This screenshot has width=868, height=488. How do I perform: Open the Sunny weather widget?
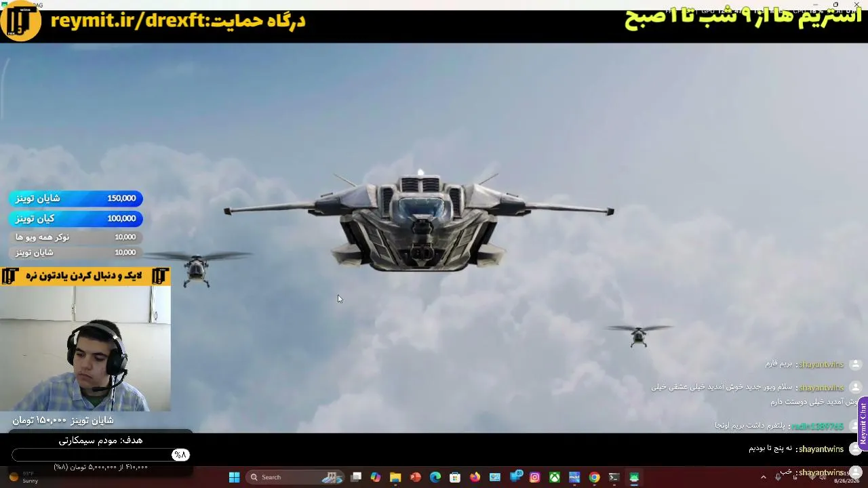click(x=24, y=477)
